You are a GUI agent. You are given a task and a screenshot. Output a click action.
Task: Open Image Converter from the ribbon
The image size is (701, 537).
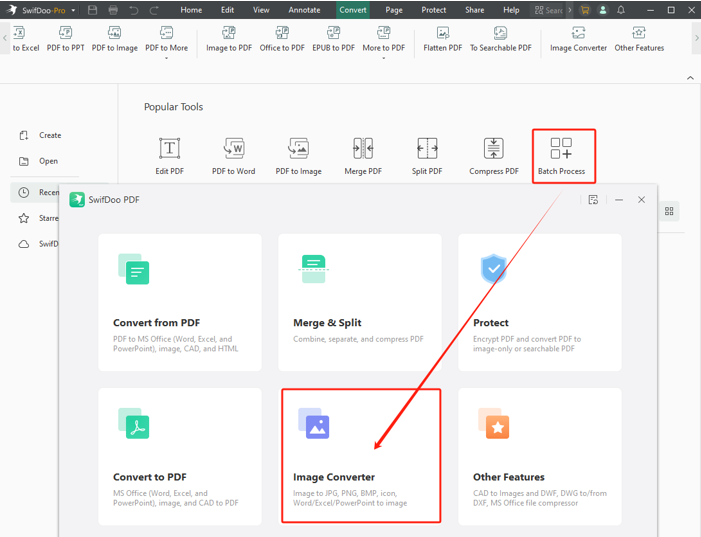578,39
